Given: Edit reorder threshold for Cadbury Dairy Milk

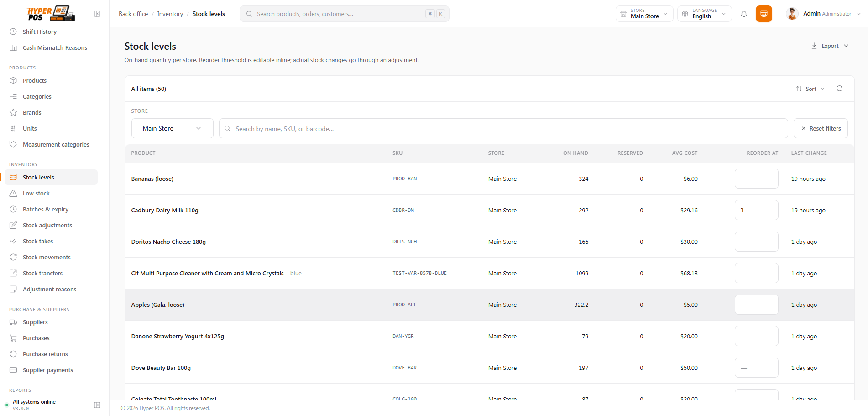Looking at the screenshot, I should (756, 210).
